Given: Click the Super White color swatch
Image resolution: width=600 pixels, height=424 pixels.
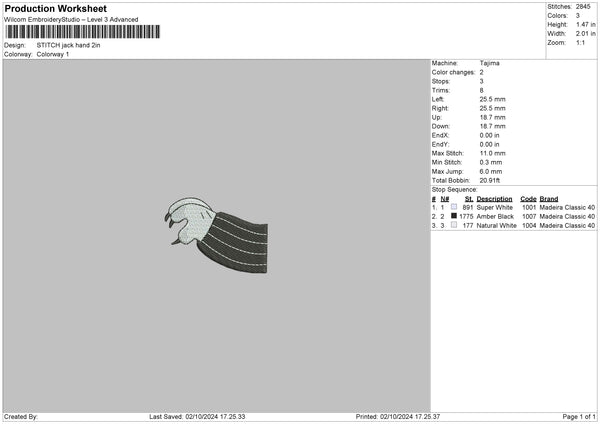Looking at the screenshot, I should click(454, 207).
